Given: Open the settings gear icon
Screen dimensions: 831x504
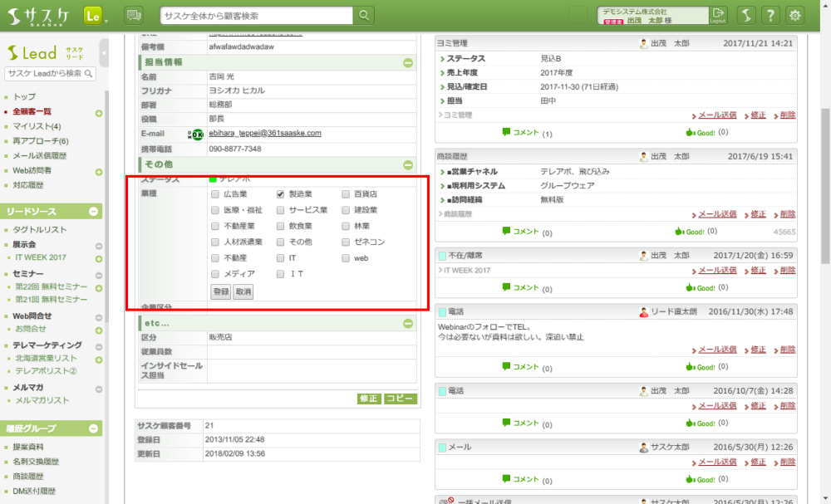Looking at the screenshot, I should pos(795,16).
